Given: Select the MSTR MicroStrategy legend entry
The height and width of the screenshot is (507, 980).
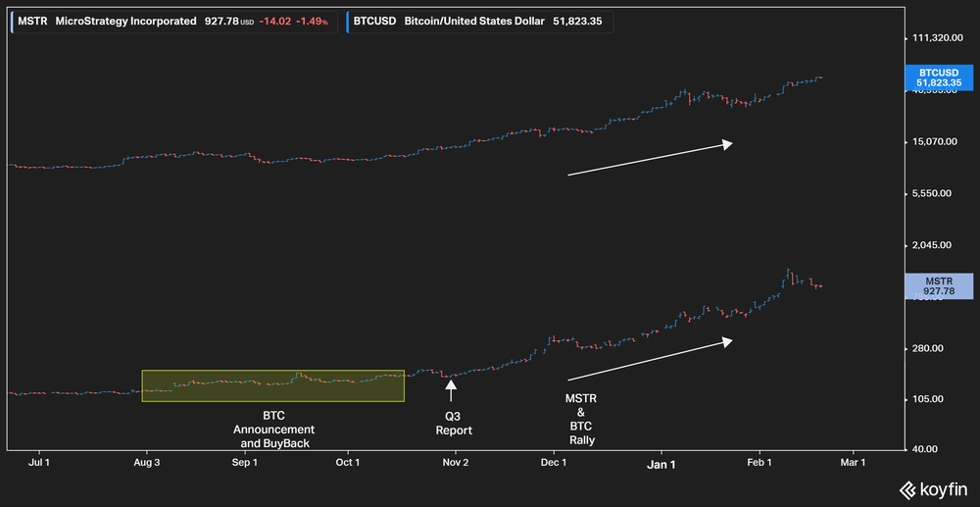Looking at the screenshot, I should pyautogui.click(x=175, y=22).
